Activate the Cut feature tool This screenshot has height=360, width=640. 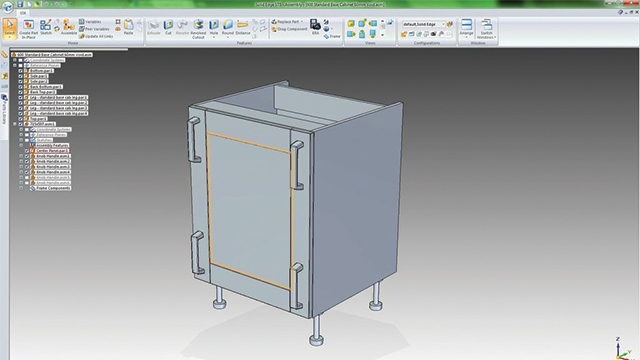(x=168, y=28)
